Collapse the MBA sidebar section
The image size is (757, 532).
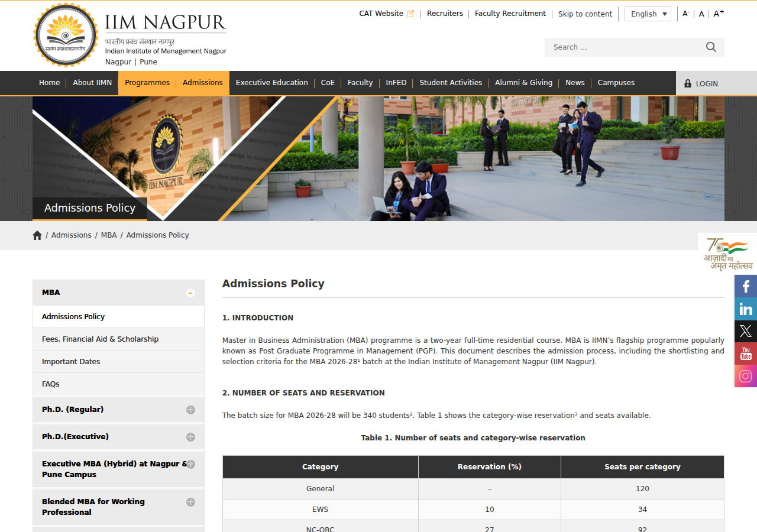click(x=190, y=293)
